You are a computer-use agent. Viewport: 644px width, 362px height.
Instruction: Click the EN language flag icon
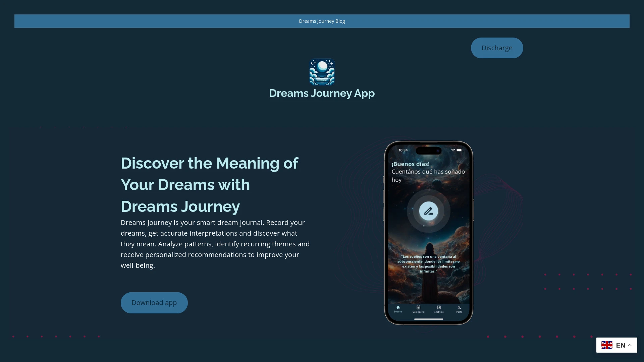(x=607, y=345)
